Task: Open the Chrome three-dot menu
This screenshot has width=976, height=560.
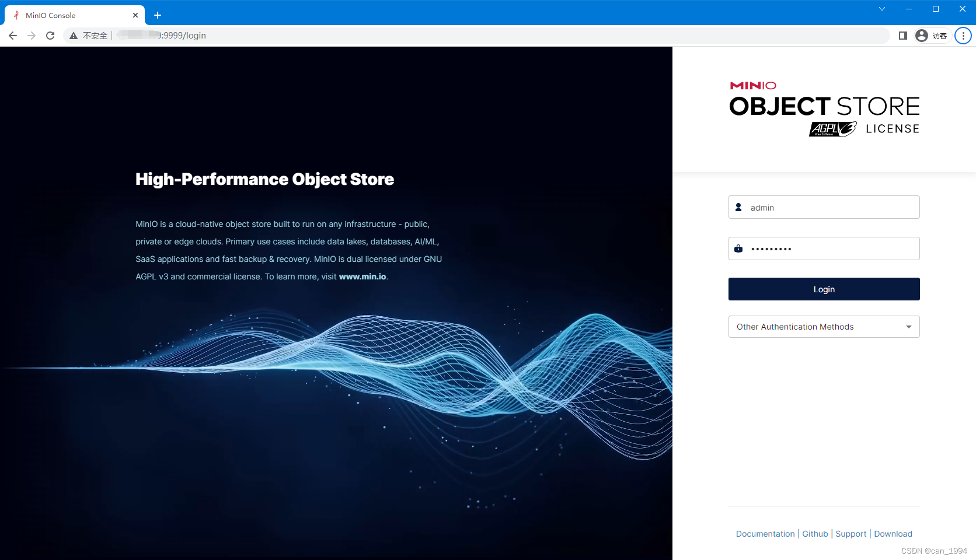Action: [963, 36]
